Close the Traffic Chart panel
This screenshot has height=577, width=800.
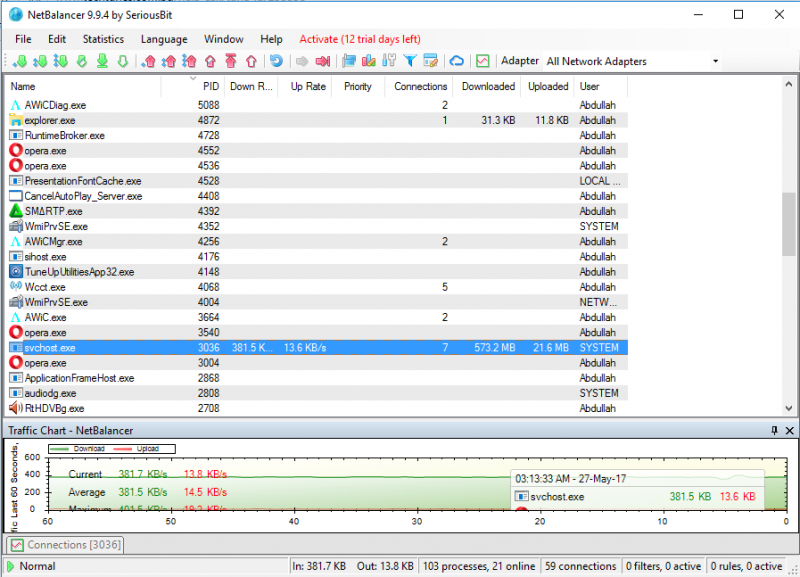click(x=790, y=430)
